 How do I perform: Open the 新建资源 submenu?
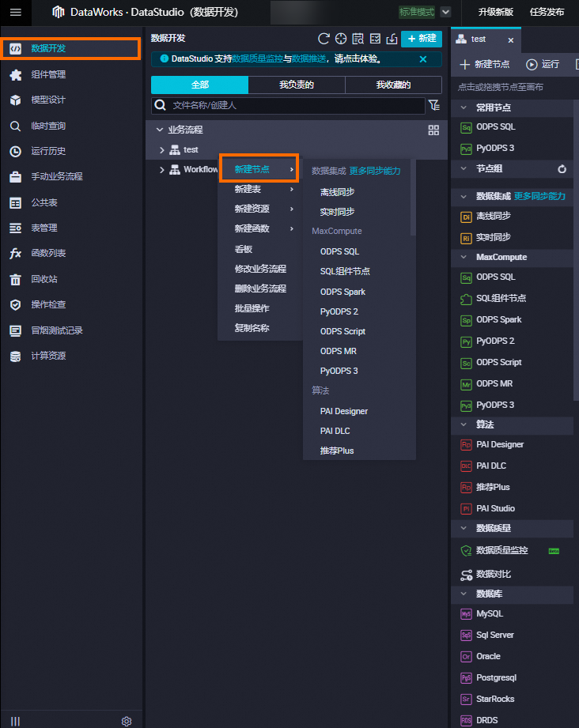coord(260,209)
